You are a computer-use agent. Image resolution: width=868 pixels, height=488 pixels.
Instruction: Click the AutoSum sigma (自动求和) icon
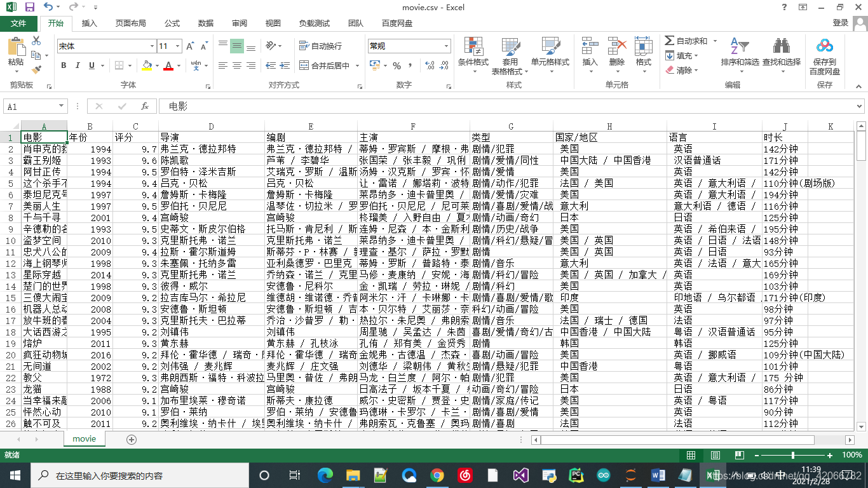pos(669,41)
